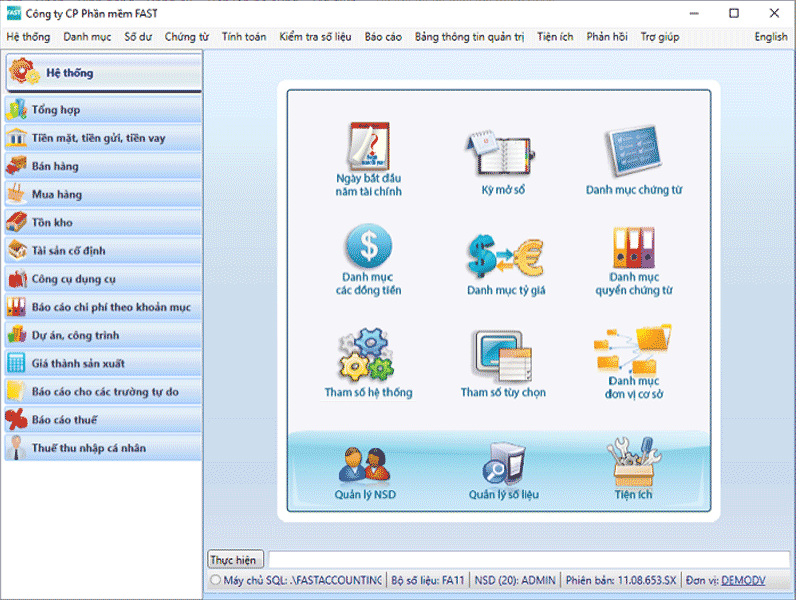Open Tham số tùy chọn icon
796x600 pixels.
tap(503, 357)
